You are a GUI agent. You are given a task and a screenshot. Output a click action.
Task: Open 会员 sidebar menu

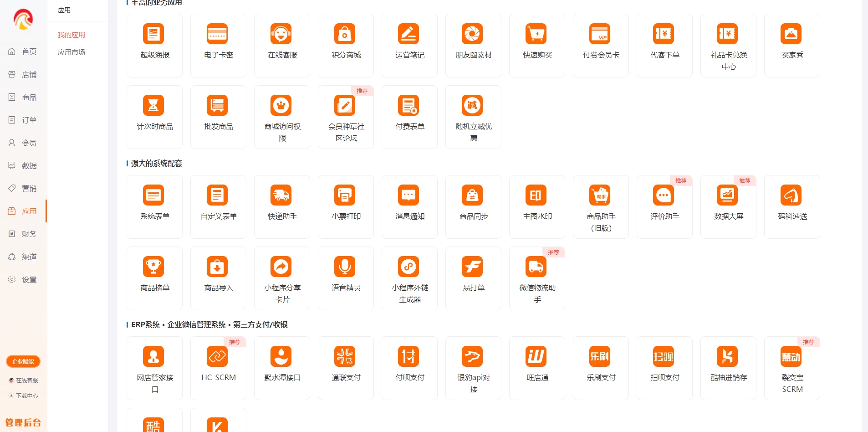23,143
